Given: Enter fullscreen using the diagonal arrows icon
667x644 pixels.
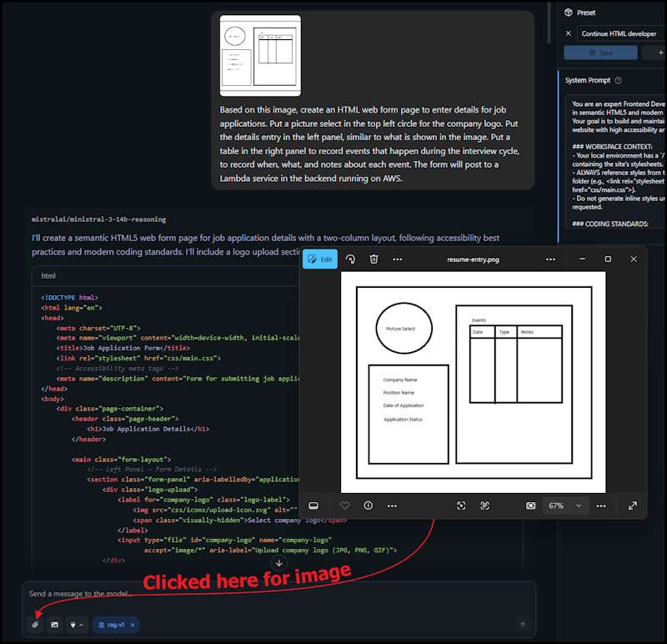Looking at the screenshot, I should [x=632, y=506].
